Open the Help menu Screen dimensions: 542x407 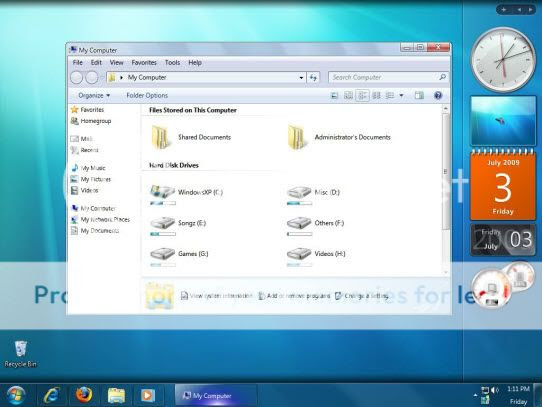(x=195, y=63)
